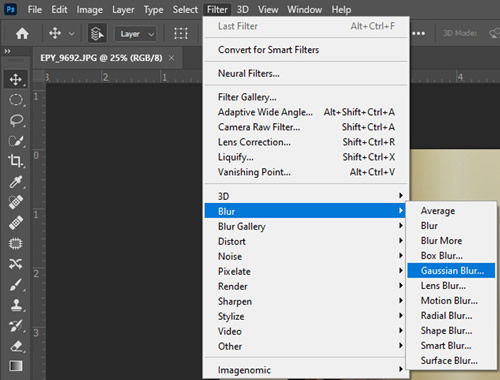500x380 pixels.
Task: Go to the Home screen icon
Action: click(22, 33)
